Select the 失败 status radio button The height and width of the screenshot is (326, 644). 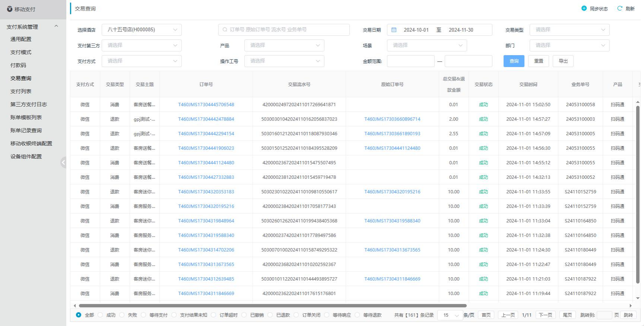(x=122, y=315)
